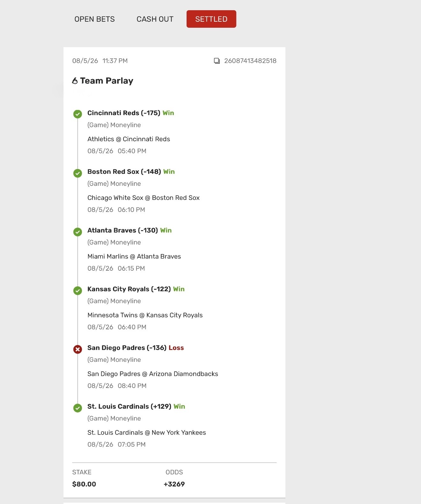This screenshot has height=504, width=421.
Task: Click the St. Louis Cardinals win checkmark icon
Action: point(78,408)
